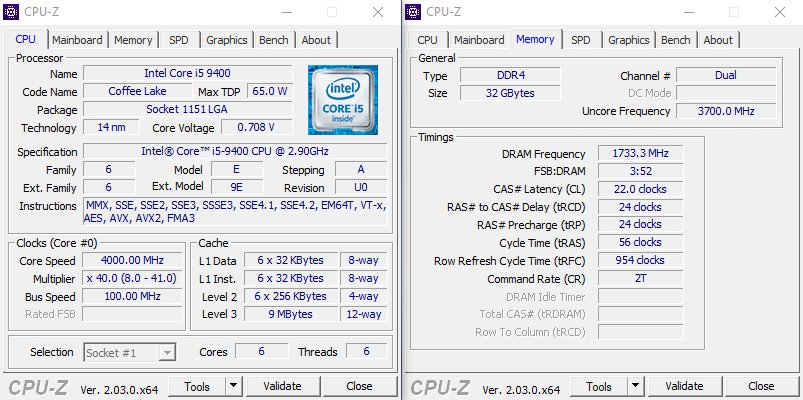Viewport: 803px width, 400px height.
Task: Open the Bench tab in the right window
Action: [676, 40]
